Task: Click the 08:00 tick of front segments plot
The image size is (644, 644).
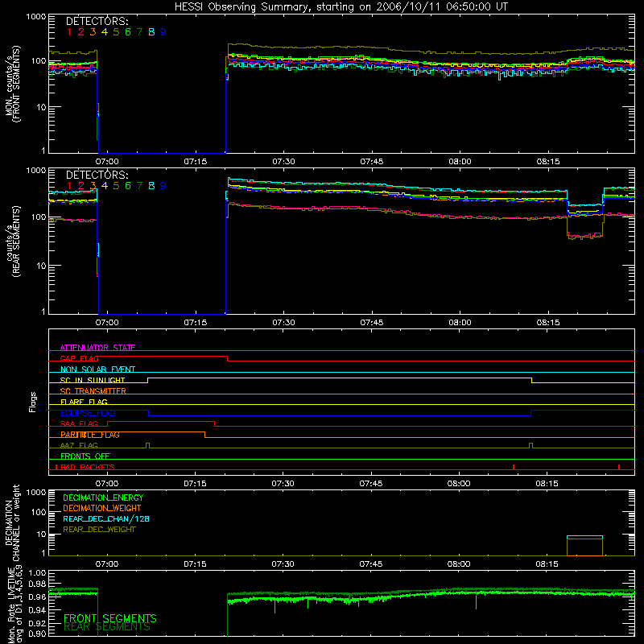Action: pos(460,162)
